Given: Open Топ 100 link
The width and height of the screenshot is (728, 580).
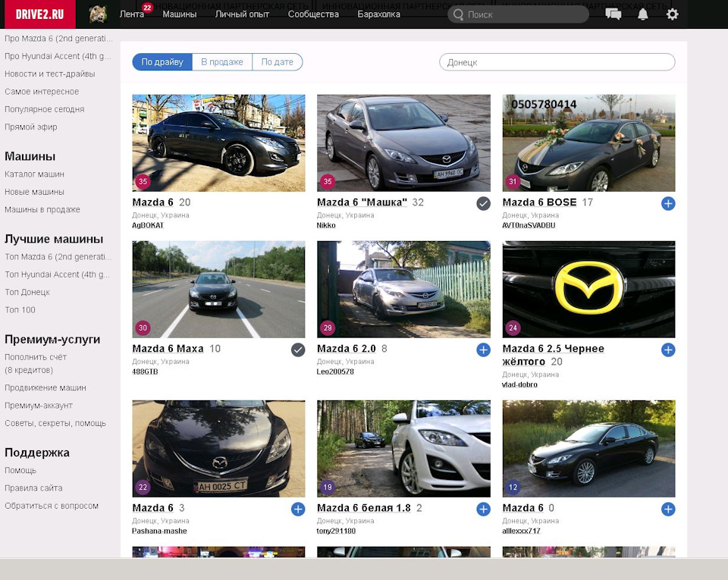Looking at the screenshot, I should (20, 309).
